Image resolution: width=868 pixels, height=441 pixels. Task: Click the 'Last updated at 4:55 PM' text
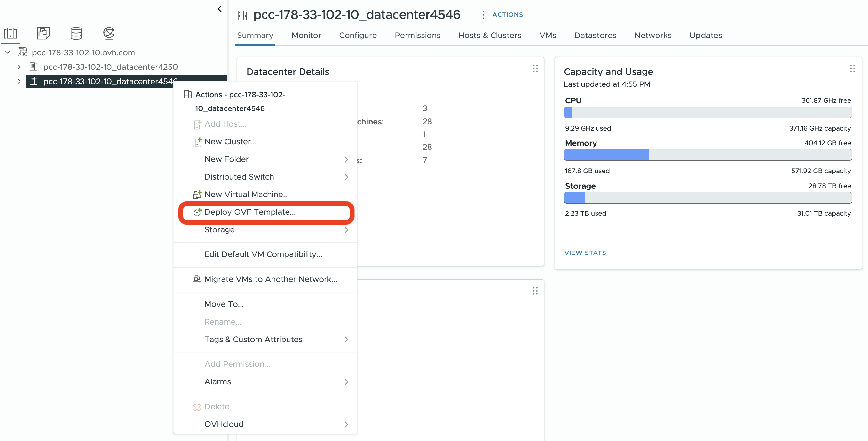[607, 84]
